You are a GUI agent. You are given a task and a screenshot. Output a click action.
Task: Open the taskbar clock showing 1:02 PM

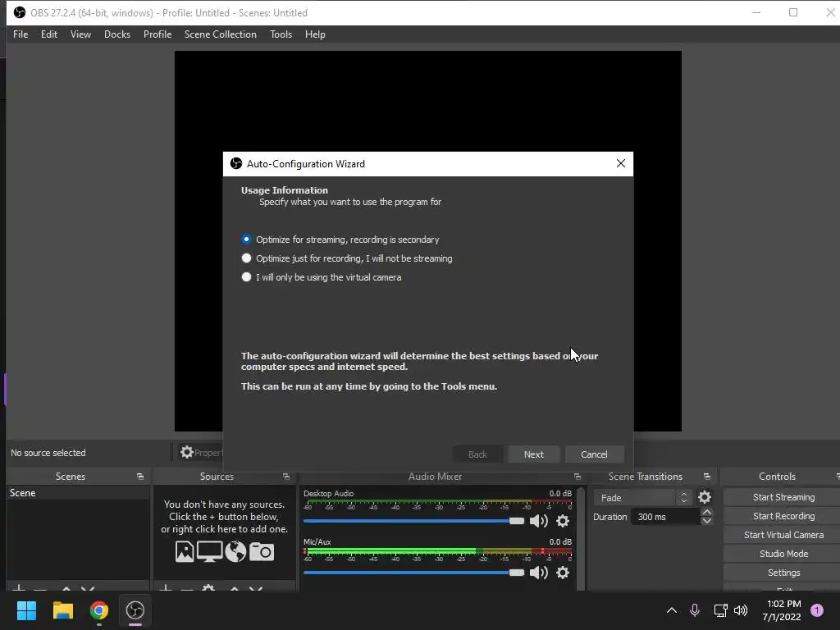coord(782,610)
